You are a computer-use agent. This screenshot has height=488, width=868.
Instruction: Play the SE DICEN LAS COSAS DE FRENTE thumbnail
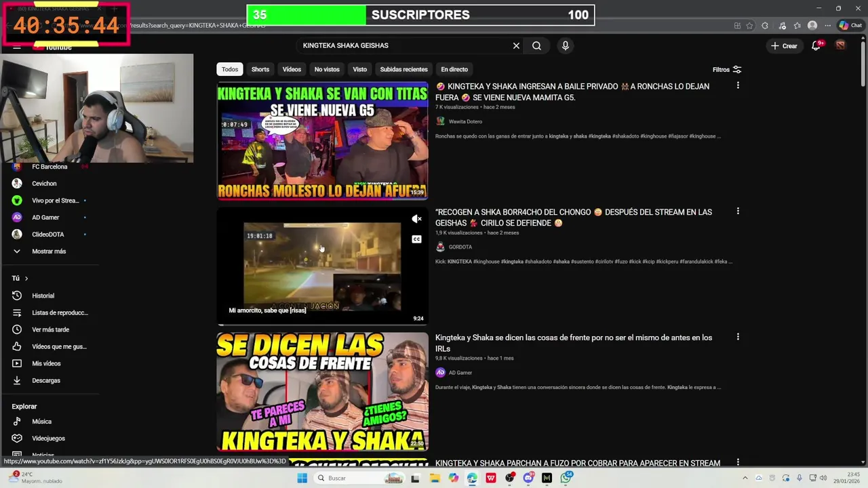pyautogui.click(x=322, y=392)
